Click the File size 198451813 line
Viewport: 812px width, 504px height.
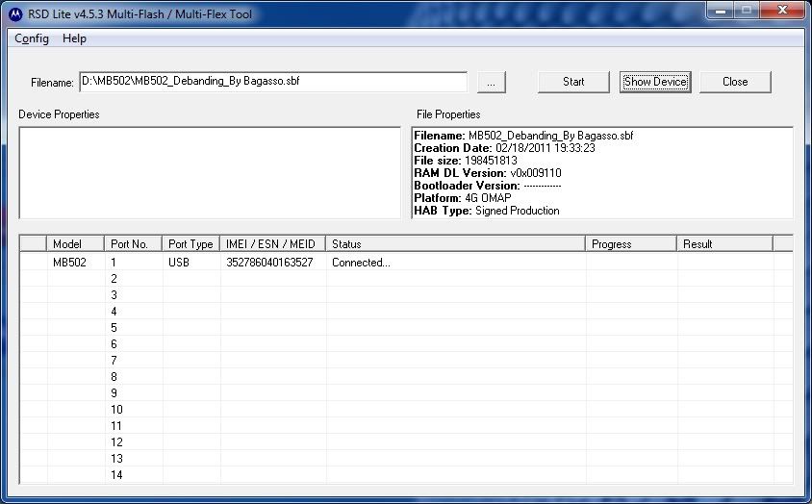[466, 161]
